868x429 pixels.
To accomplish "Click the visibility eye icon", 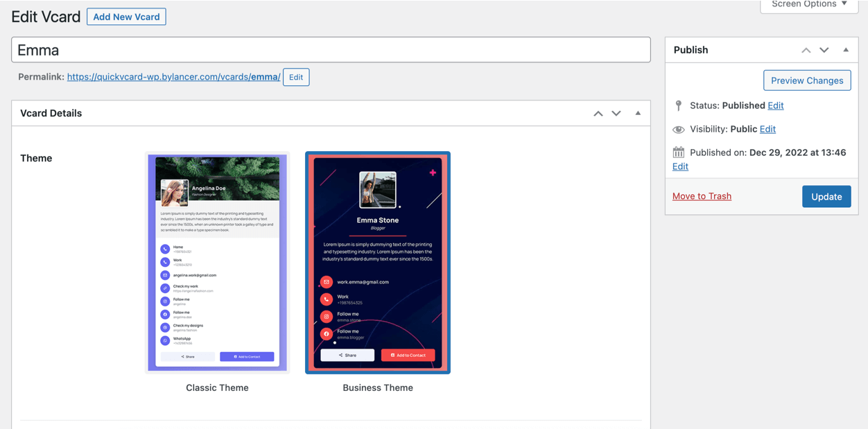I will tap(679, 130).
